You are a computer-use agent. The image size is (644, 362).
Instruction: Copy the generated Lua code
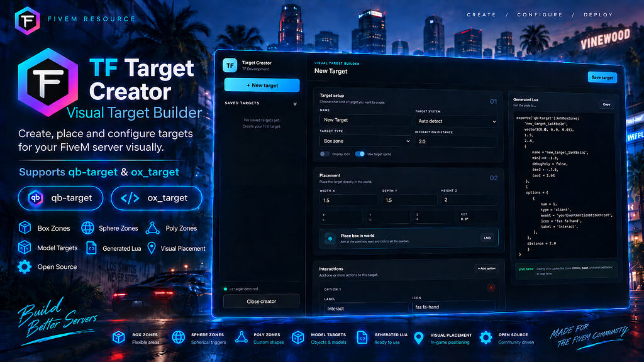click(606, 104)
